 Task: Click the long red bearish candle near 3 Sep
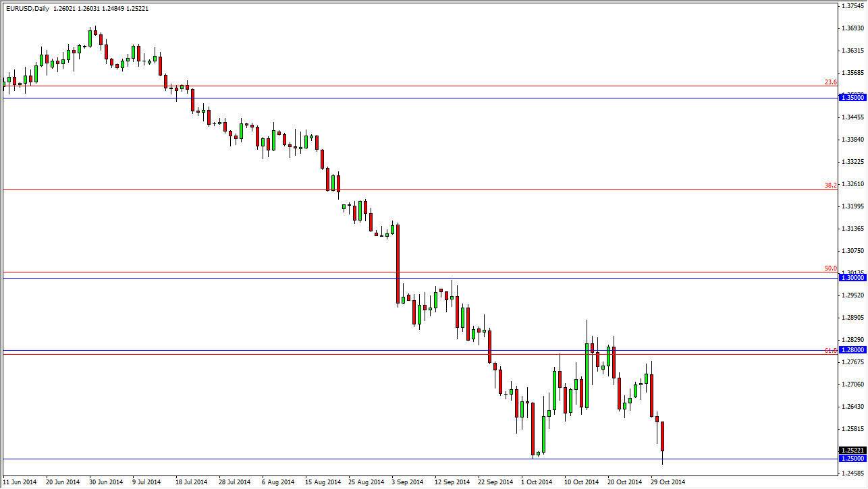[x=397, y=263]
